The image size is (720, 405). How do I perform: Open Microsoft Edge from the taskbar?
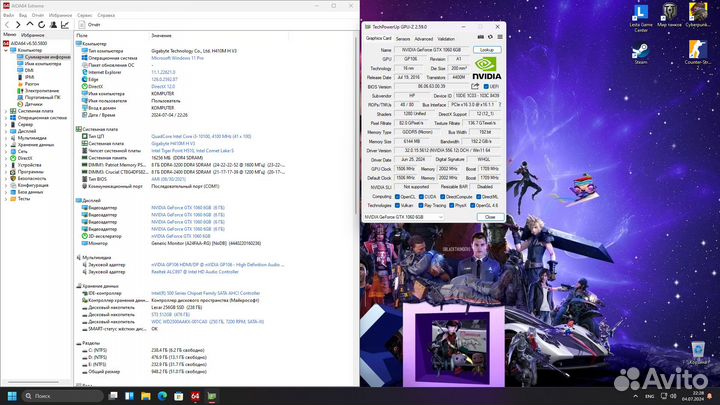pos(162,396)
